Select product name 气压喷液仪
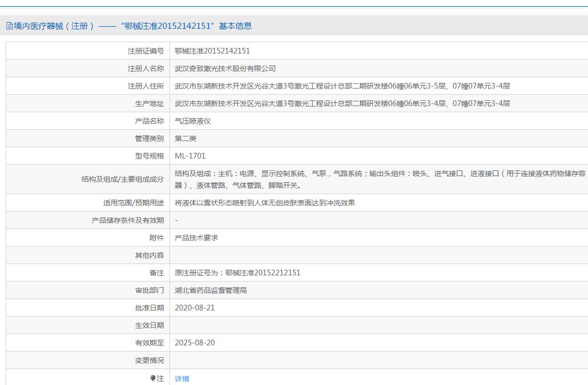The width and height of the screenshot is (588, 385). pos(193,121)
